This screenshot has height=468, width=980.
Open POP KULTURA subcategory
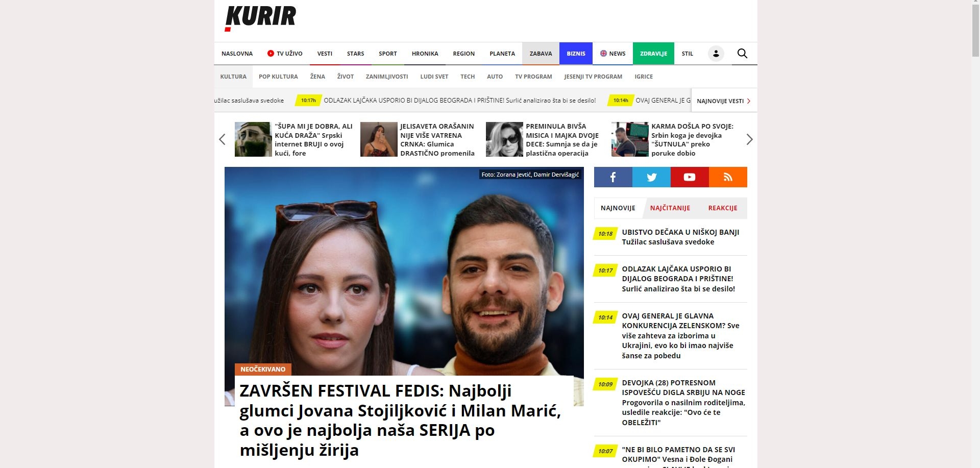(278, 77)
